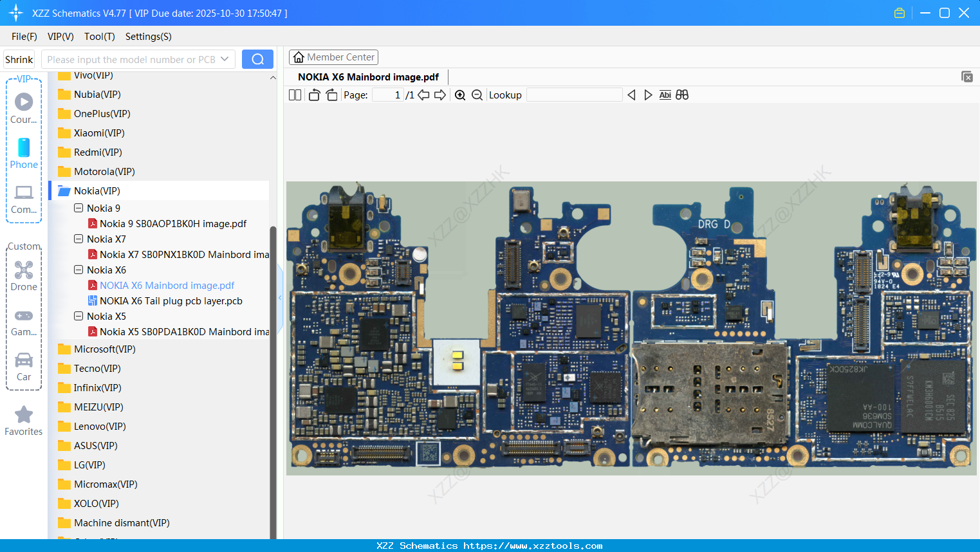Click the tree panel vertical scrollbar

[273, 383]
